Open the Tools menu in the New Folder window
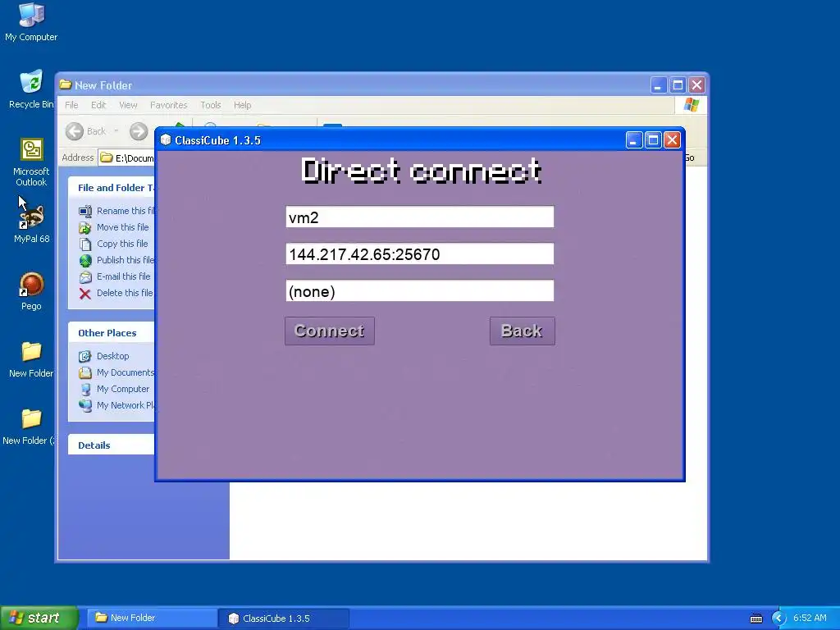The image size is (840, 630). (x=211, y=105)
